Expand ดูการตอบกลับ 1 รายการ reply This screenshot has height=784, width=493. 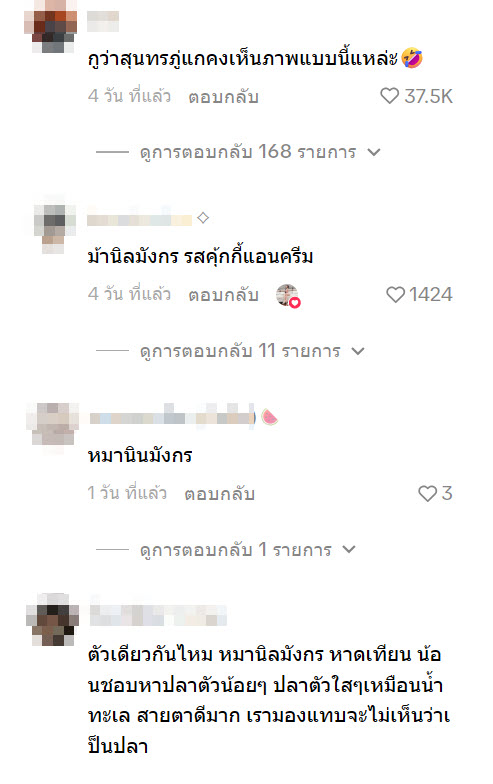[x=226, y=550]
